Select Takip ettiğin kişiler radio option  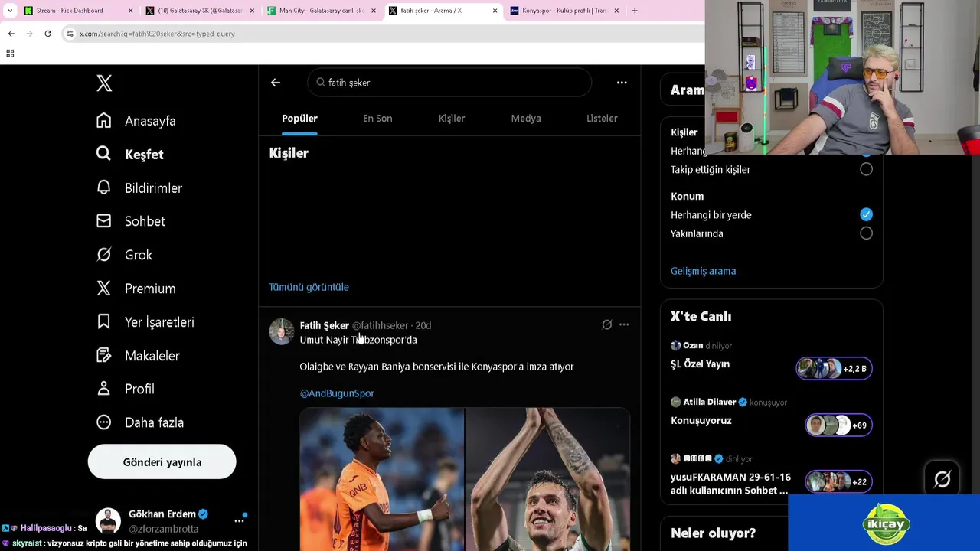coord(866,169)
